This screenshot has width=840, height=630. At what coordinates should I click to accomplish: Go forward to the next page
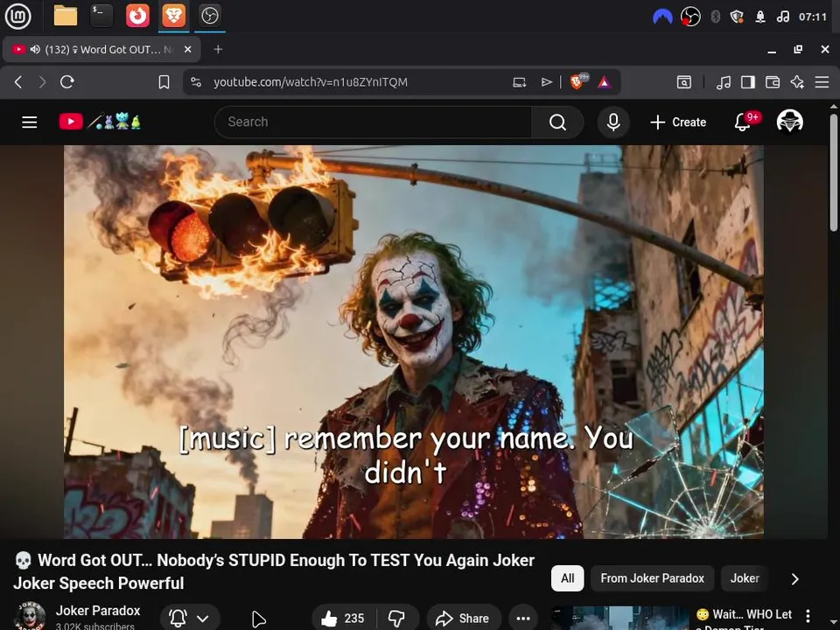(x=42, y=82)
